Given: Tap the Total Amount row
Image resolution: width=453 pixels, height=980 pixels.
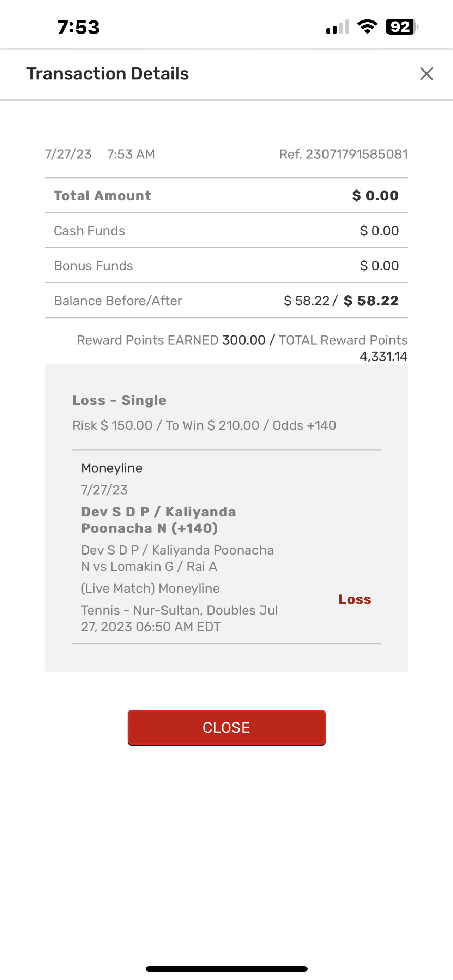Looking at the screenshot, I should [226, 195].
